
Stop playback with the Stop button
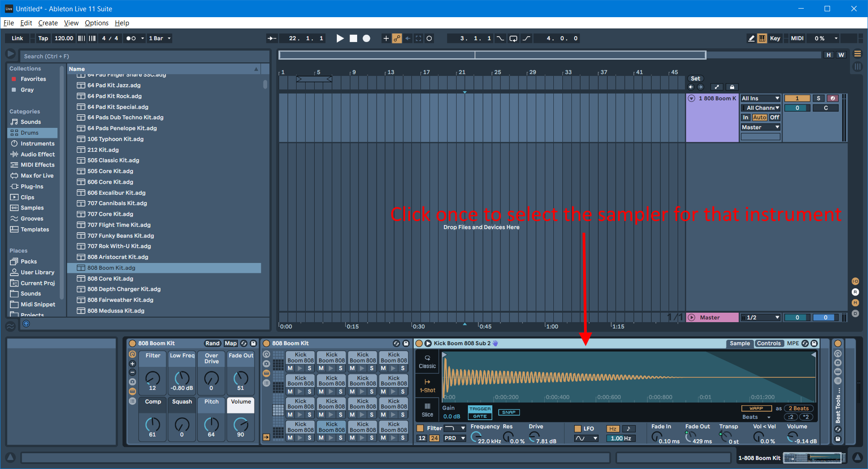pos(354,38)
